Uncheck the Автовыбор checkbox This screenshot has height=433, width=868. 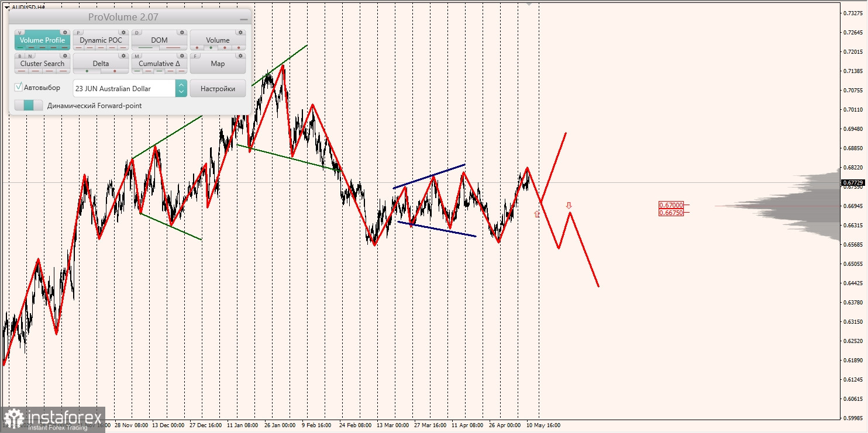click(19, 87)
